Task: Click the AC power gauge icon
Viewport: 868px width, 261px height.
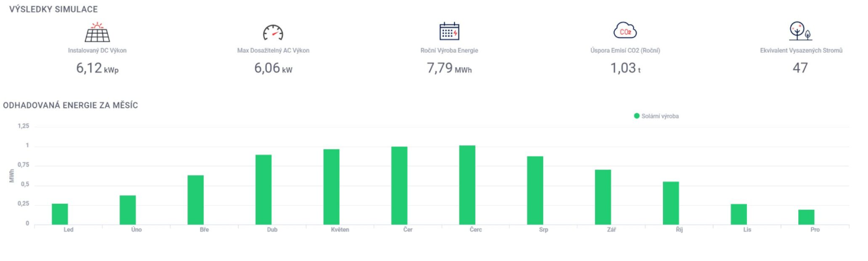Action: coord(272,33)
